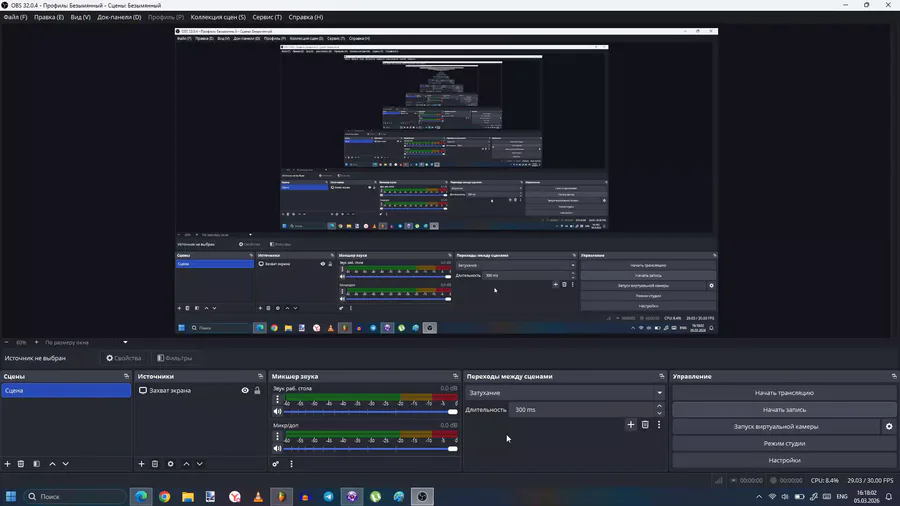The image size is (900, 506).
Task: Move source down arrow in Источники panel
Action: point(200,464)
